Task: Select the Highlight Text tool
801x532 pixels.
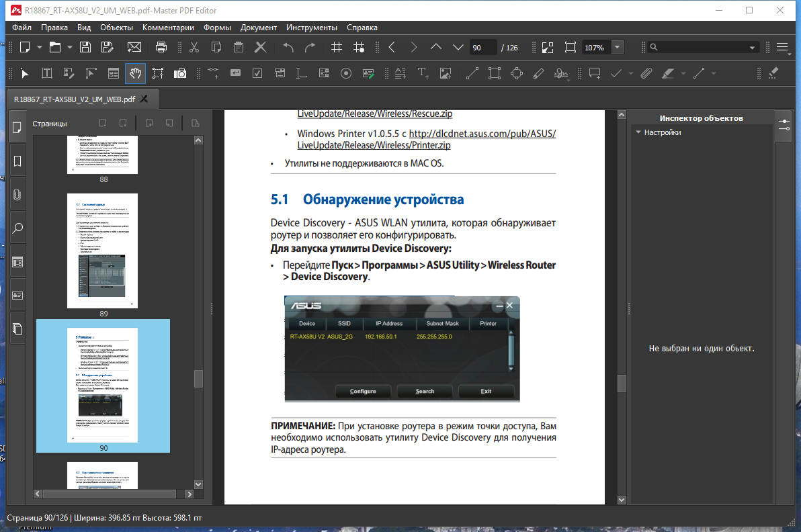Action: pos(668,73)
